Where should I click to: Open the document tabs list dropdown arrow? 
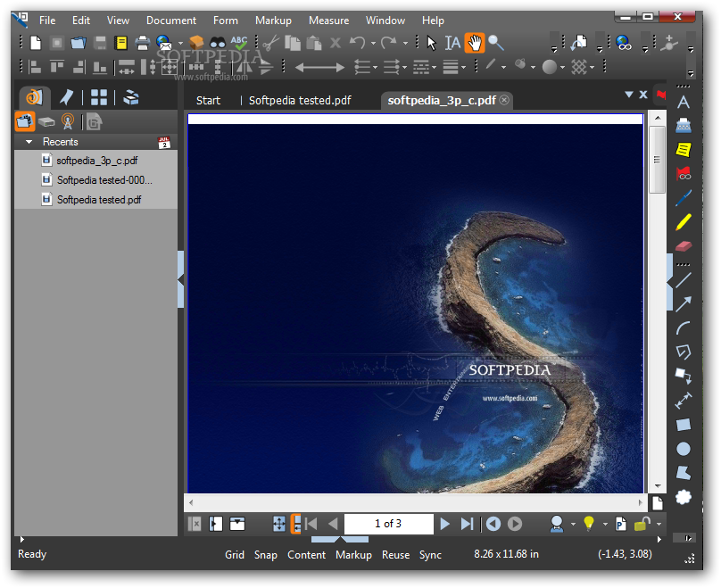click(x=629, y=95)
